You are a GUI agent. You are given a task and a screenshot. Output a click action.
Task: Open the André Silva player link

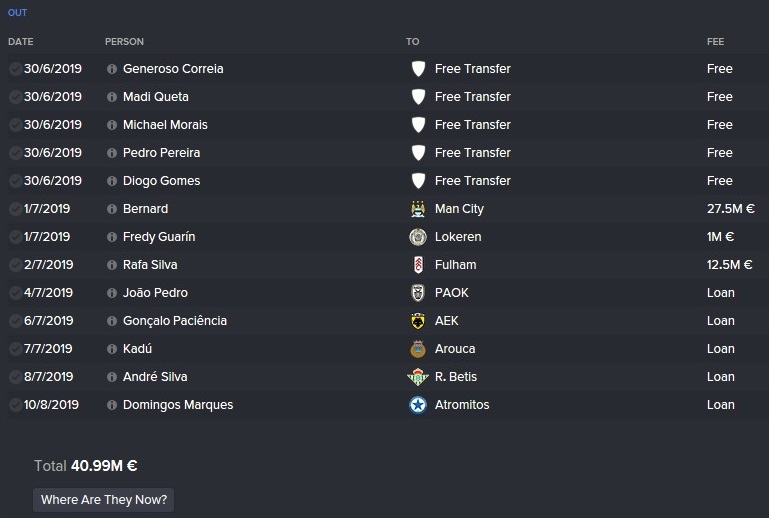[155, 377]
